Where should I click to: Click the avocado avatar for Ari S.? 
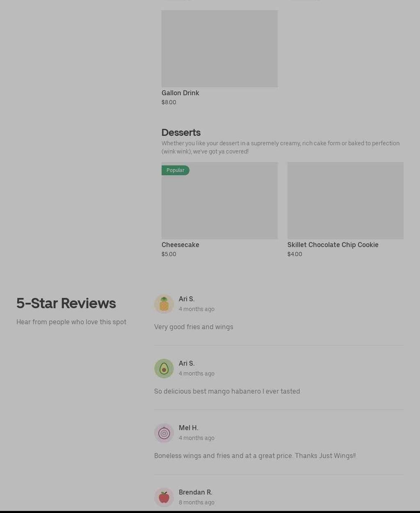164,369
